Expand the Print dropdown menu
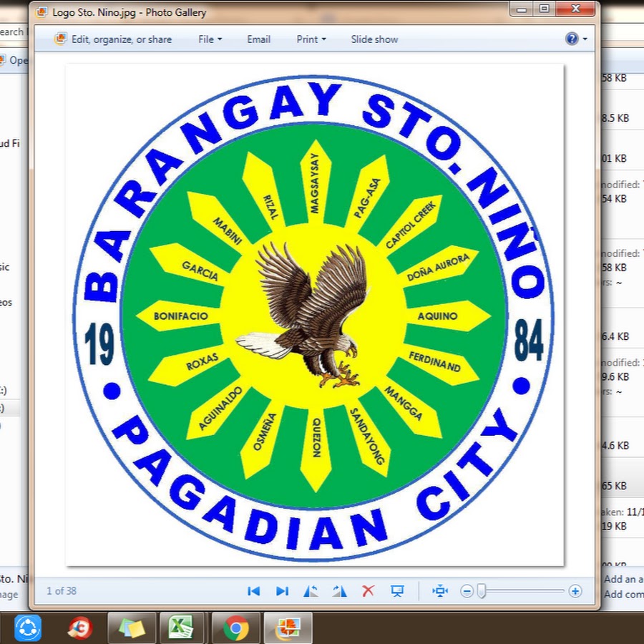The height and width of the screenshot is (644, 644). click(311, 39)
